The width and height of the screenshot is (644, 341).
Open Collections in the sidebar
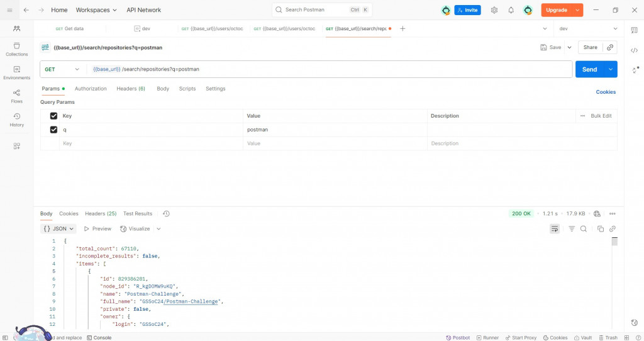point(17,49)
